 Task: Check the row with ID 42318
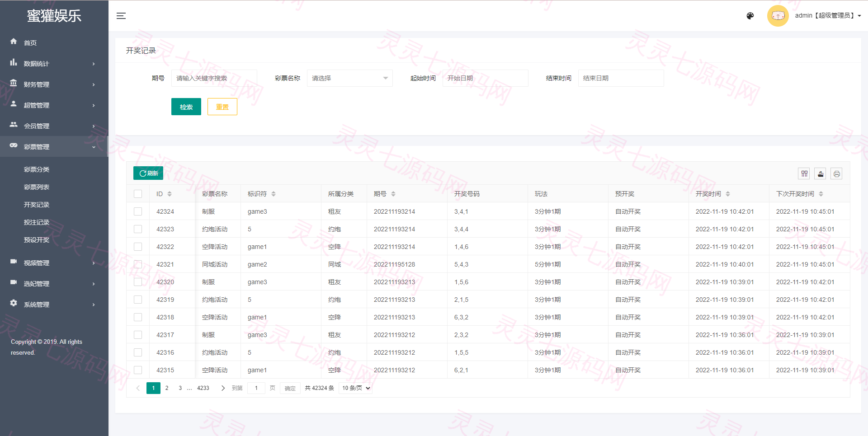(138, 317)
